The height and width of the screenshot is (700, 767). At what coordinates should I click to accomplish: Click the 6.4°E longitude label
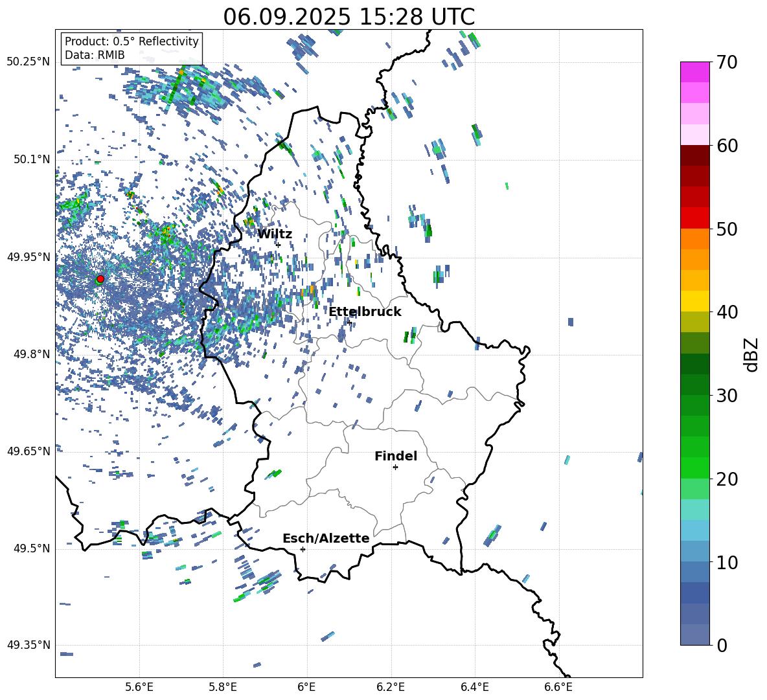(x=474, y=687)
